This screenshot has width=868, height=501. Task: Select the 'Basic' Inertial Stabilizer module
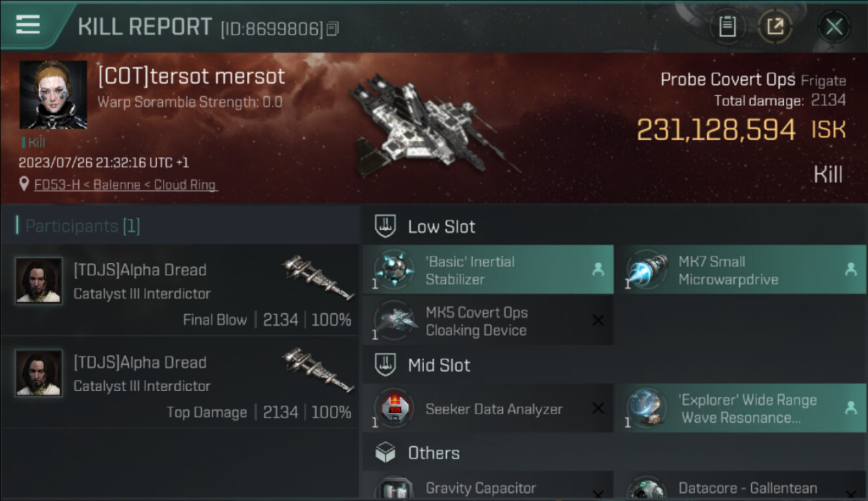[x=488, y=270]
